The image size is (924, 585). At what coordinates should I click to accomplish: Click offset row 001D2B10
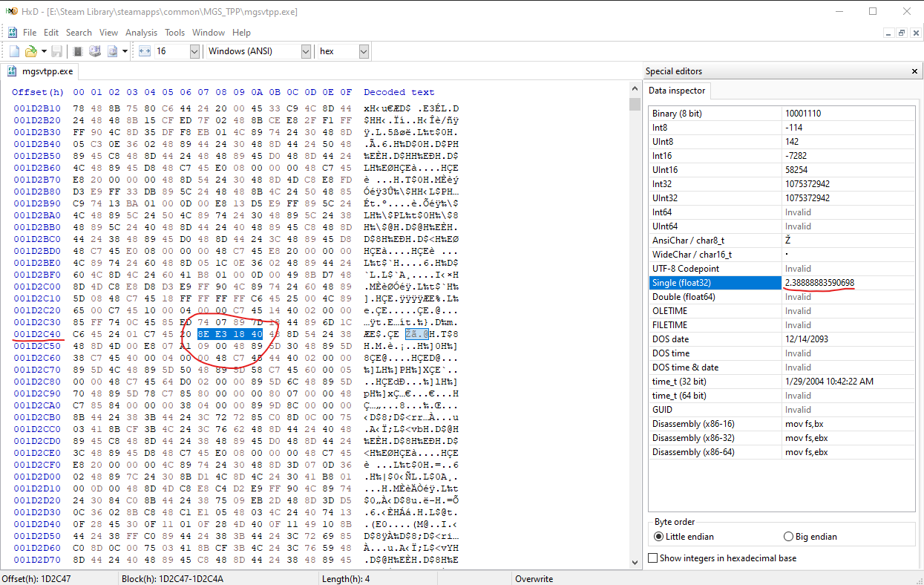click(37, 108)
